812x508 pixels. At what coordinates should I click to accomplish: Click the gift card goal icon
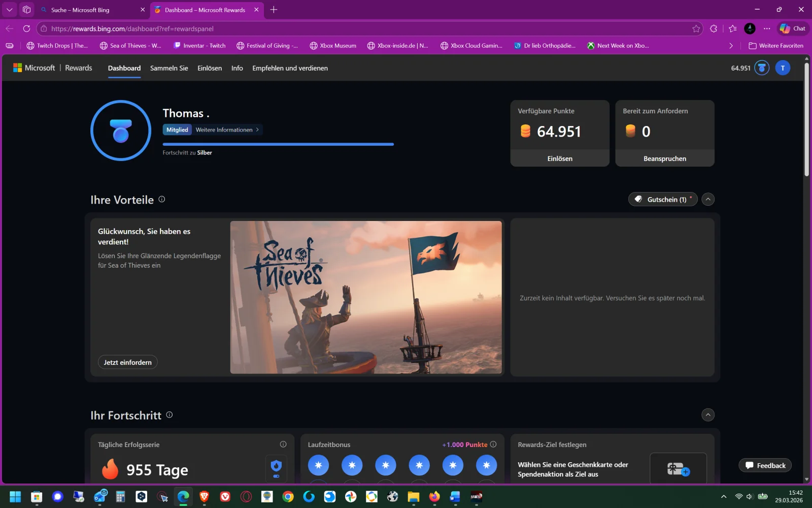click(678, 468)
